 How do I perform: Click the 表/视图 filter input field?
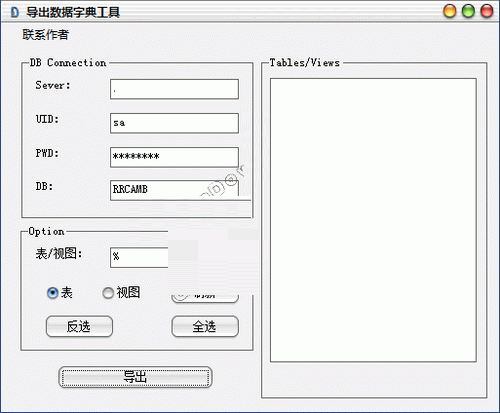pos(139,257)
